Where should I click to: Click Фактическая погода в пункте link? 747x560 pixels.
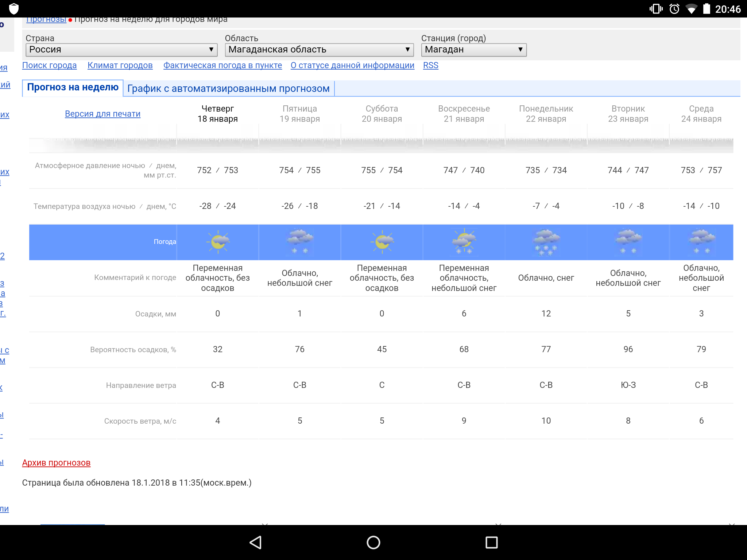coord(222,65)
